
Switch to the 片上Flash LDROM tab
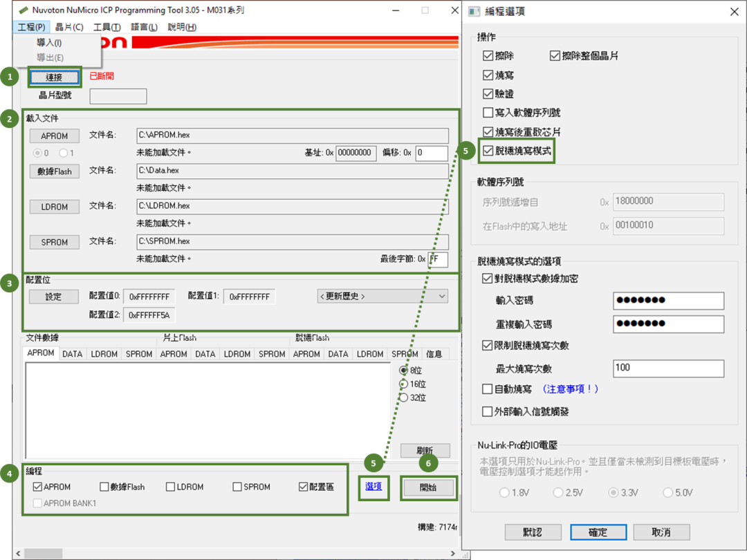point(237,354)
